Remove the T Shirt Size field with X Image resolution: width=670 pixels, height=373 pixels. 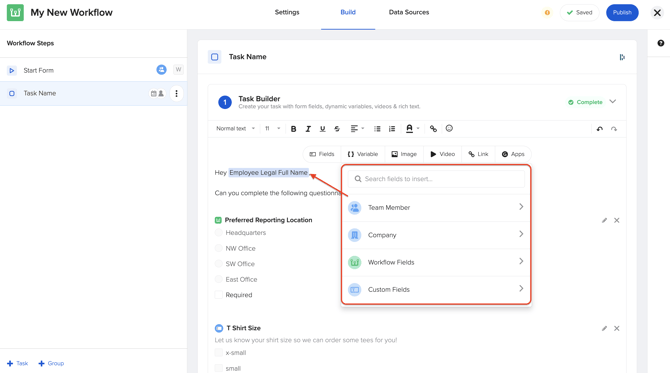click(617, 329)
